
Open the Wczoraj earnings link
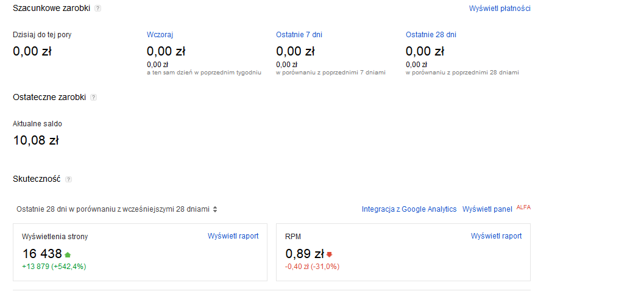click(160, 35)
